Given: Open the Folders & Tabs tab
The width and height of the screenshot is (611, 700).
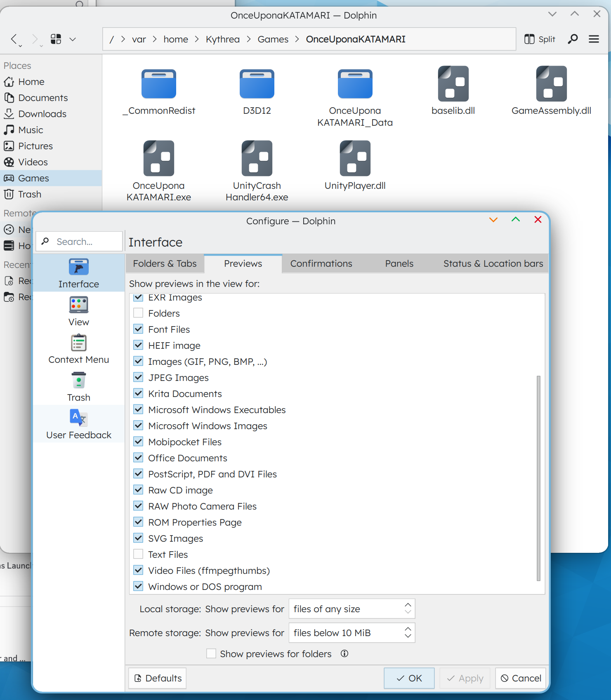Looking at the screenshot, I should coord(165,263).
